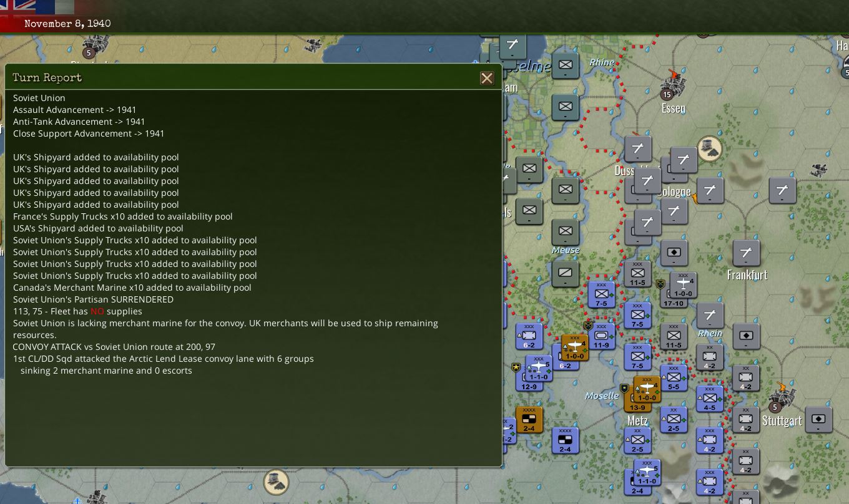The width and height of the screenshot is (849, 504).
Task: Select gray infantry unit just above Meuse label
Action: 565,232
